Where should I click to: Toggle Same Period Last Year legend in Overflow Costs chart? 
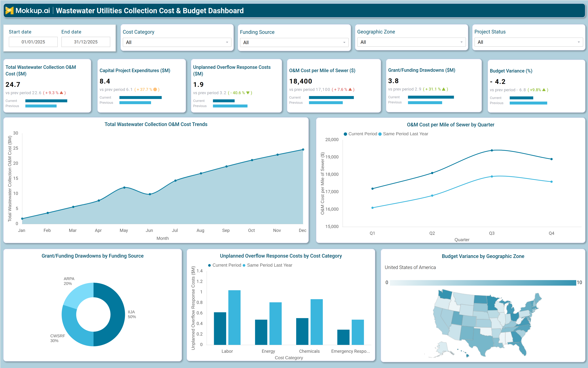267,265
